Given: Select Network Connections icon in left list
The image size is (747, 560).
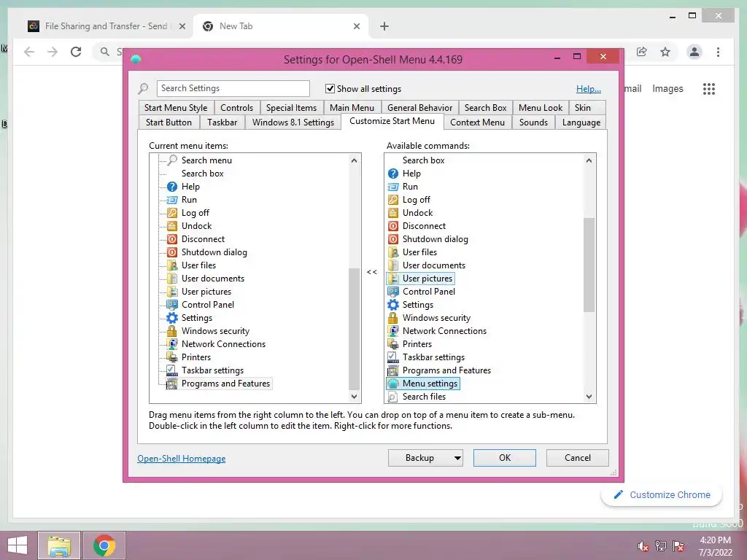Looking at the screenshot, I should click(x=172, y=344).
